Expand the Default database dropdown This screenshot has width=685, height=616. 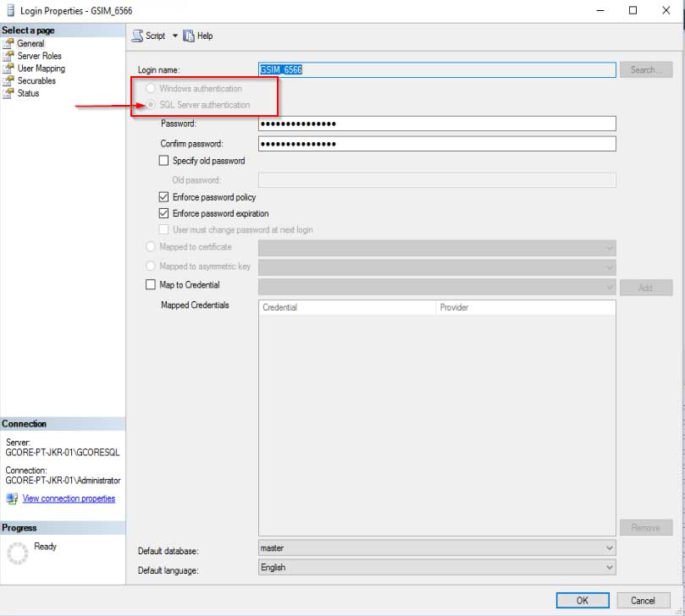coord(609,548)
